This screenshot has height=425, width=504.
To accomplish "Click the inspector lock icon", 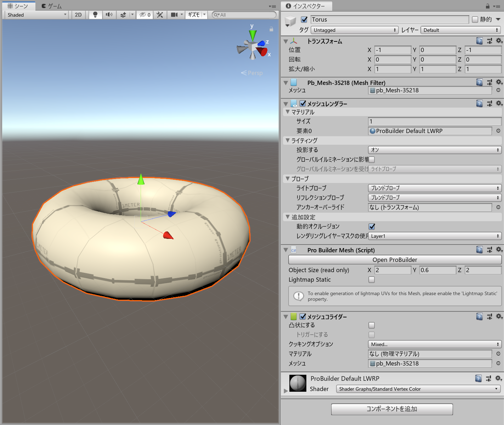I will coord(488,6).
